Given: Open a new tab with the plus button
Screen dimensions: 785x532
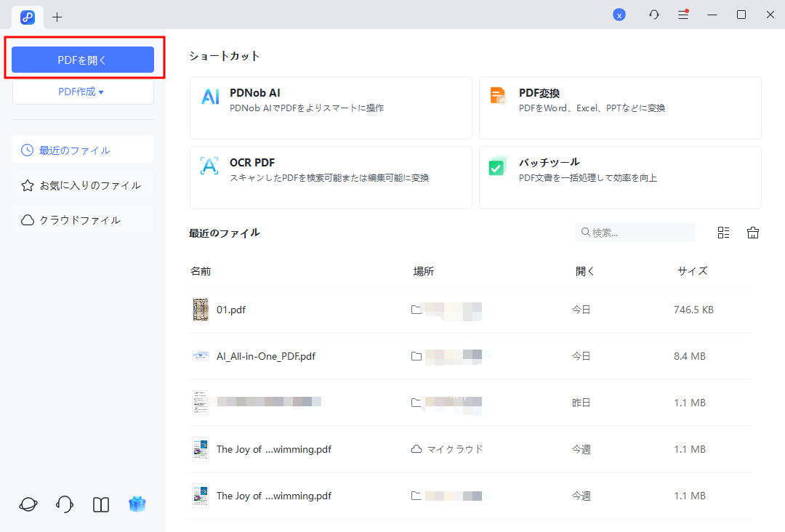Looking at the screenshot, I should (57, 16).
